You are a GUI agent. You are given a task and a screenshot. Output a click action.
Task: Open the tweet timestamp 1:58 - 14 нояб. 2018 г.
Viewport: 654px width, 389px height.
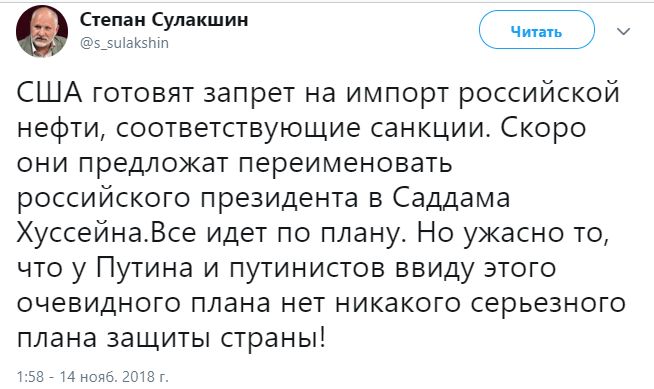pyautogui.click(x=93, y=376)
